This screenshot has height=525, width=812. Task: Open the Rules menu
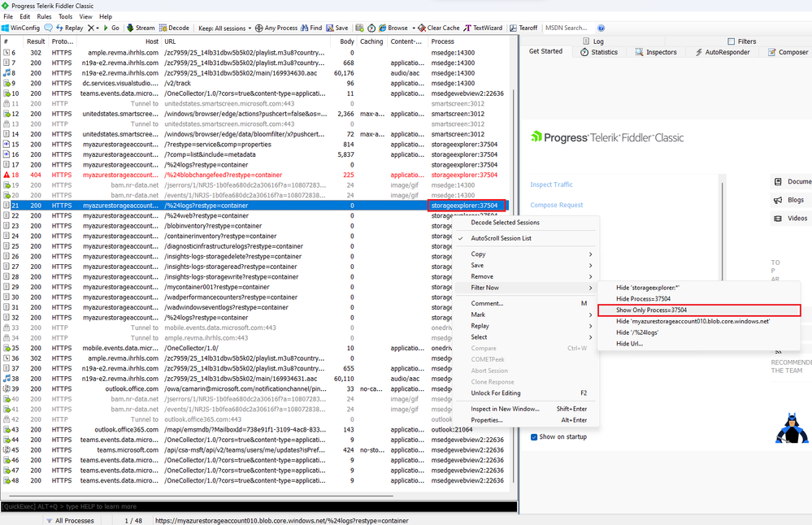pyautogui.click(x=44, y=16)
